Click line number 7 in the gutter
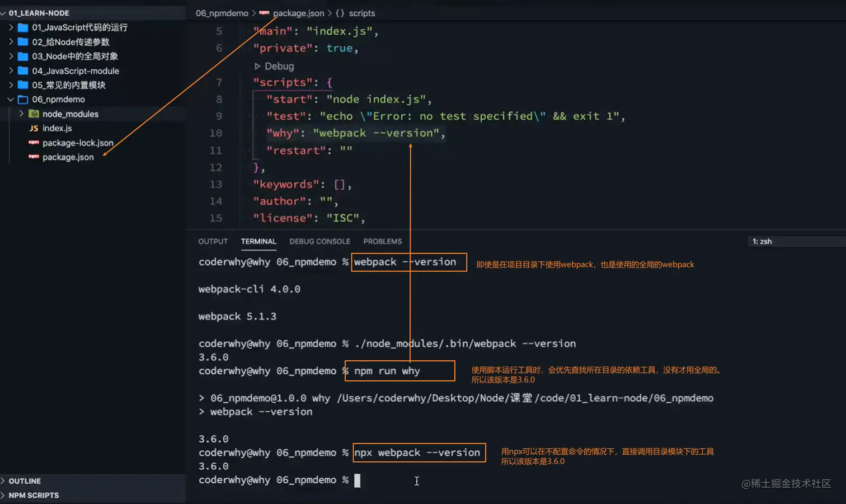 pos(219,82)
